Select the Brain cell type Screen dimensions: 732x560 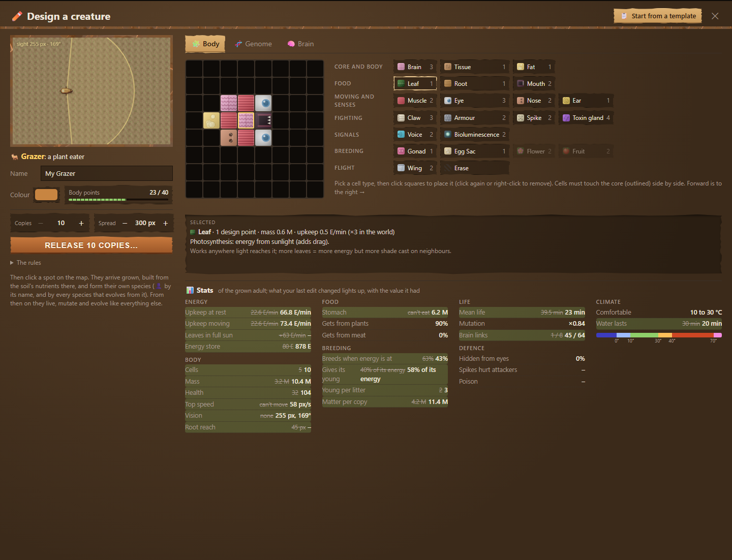tap(415, 67)
